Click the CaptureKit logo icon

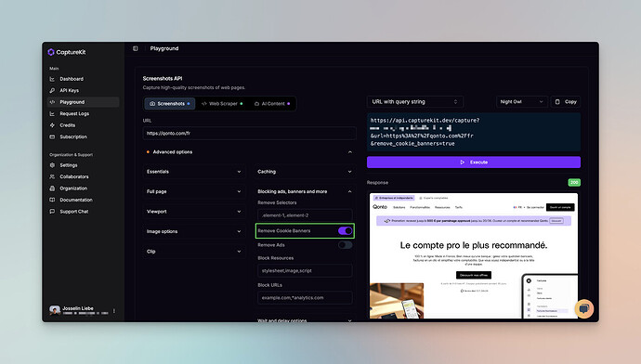click(51, 52)
